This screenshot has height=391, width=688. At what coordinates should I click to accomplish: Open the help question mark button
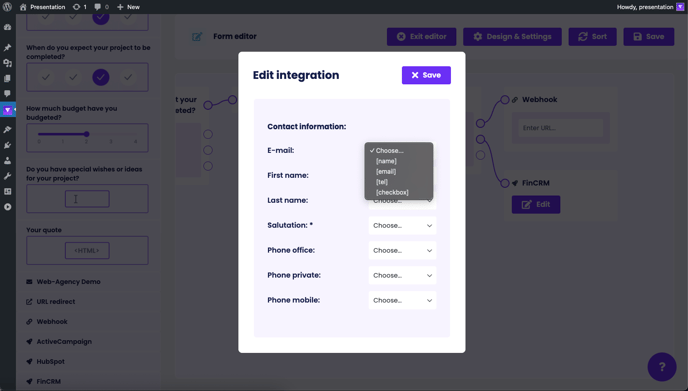662,367
